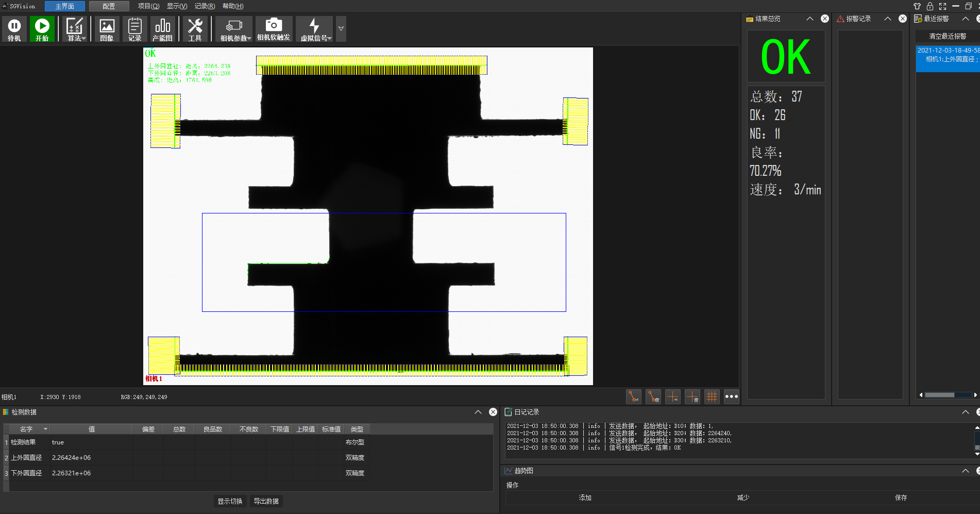This screenshot has height=514, width=980.
Task: Click the 待机 standby pause button
Action: click(14, 29)
